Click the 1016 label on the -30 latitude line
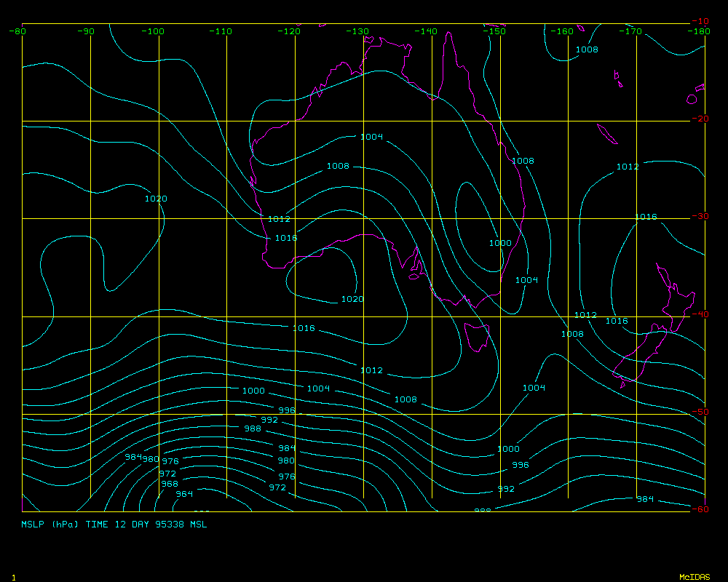This screenshot has width=728, height=582. point(646,217)
